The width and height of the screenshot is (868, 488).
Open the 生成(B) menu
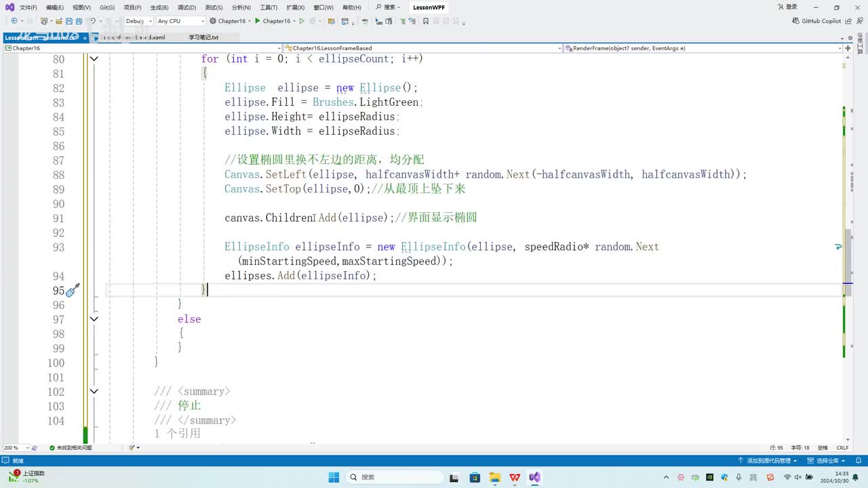[159, 7]
